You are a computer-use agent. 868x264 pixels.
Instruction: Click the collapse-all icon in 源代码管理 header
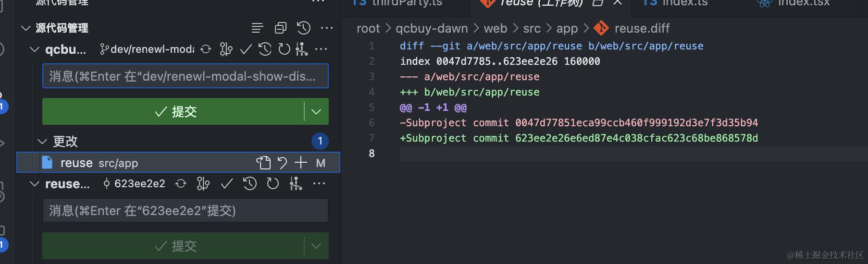tap(280, 28)
